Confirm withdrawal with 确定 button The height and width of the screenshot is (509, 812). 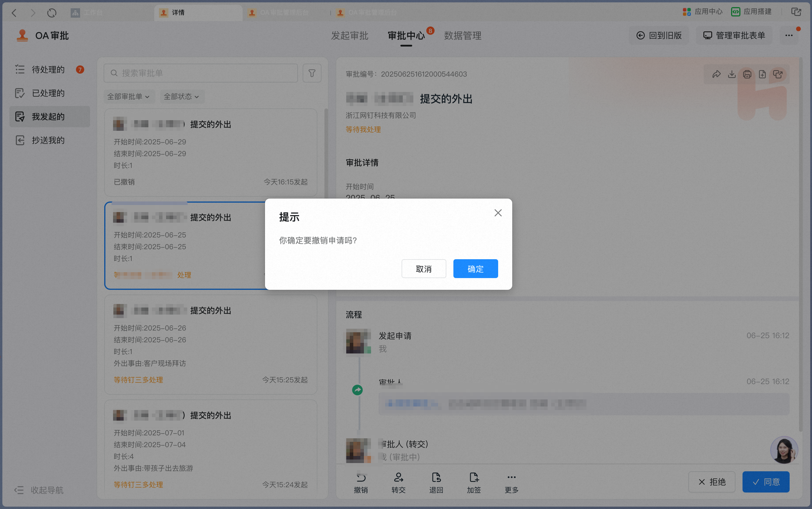click(475, 269)
